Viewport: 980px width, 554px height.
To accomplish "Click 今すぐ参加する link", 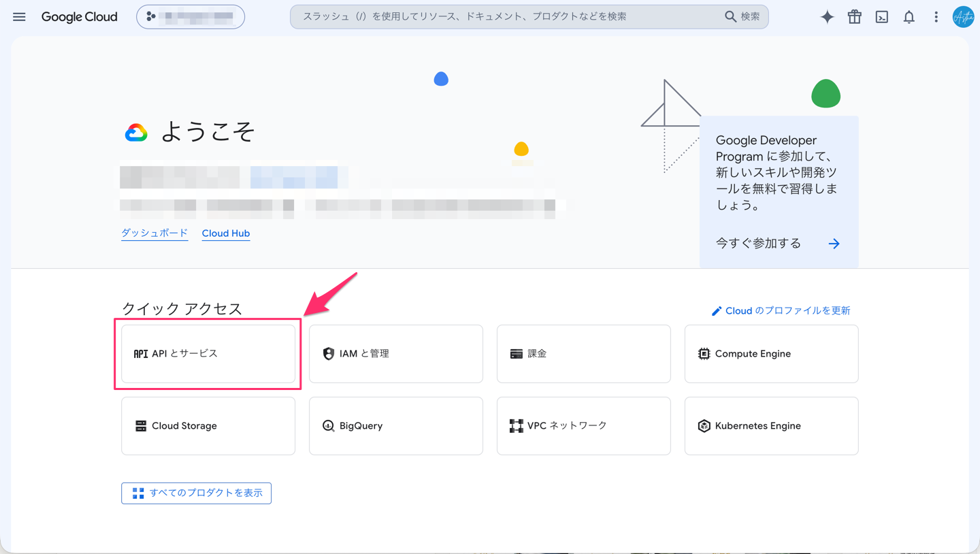I will click(758, 244).
